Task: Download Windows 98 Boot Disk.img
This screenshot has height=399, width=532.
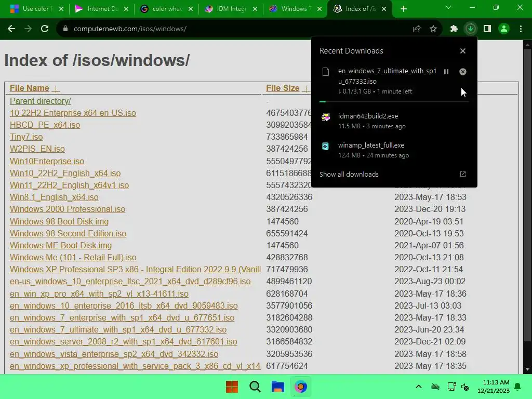Action: (x=59, y=221)
